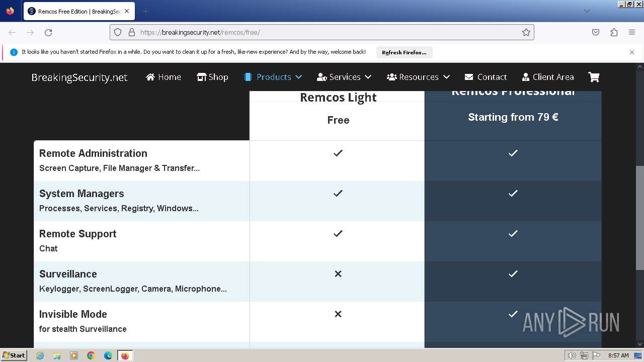This screenshot has height=362, width=644.
Task: Expand the Products dropdown chevron
Action: 298,77
